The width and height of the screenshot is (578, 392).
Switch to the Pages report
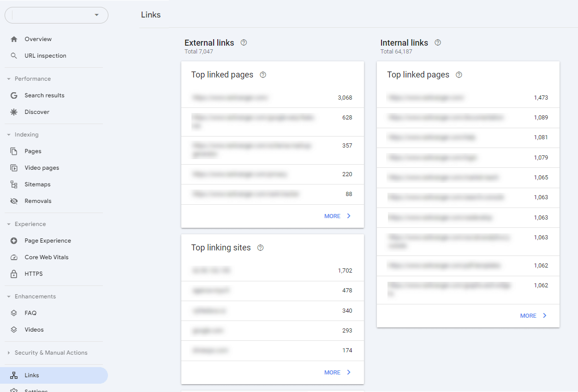pos(32,151)
